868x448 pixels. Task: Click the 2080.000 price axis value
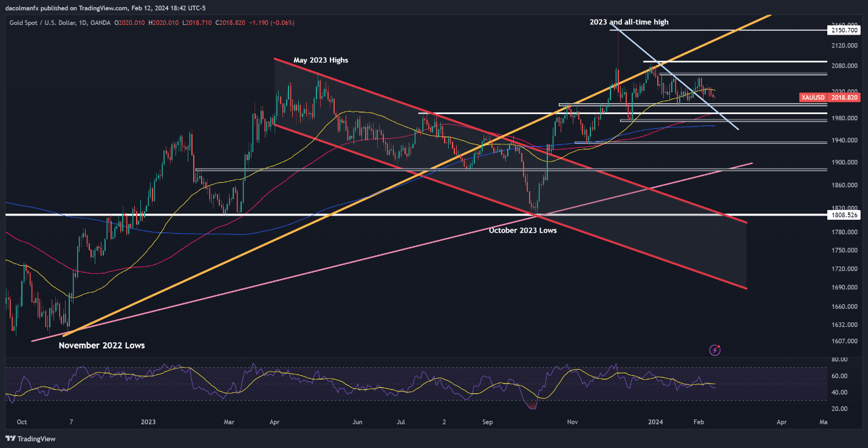tap(846, 66)
